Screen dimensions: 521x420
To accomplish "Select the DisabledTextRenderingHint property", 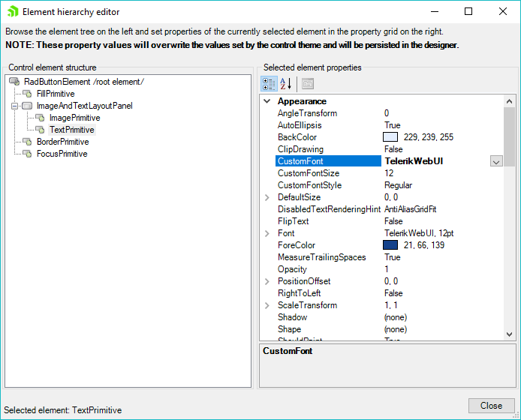I will tap(329, 209).
